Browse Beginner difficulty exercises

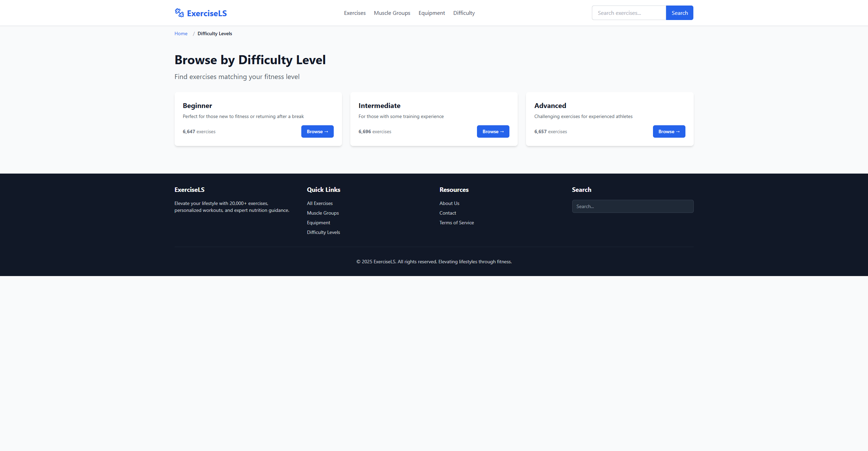click(317, 131)
